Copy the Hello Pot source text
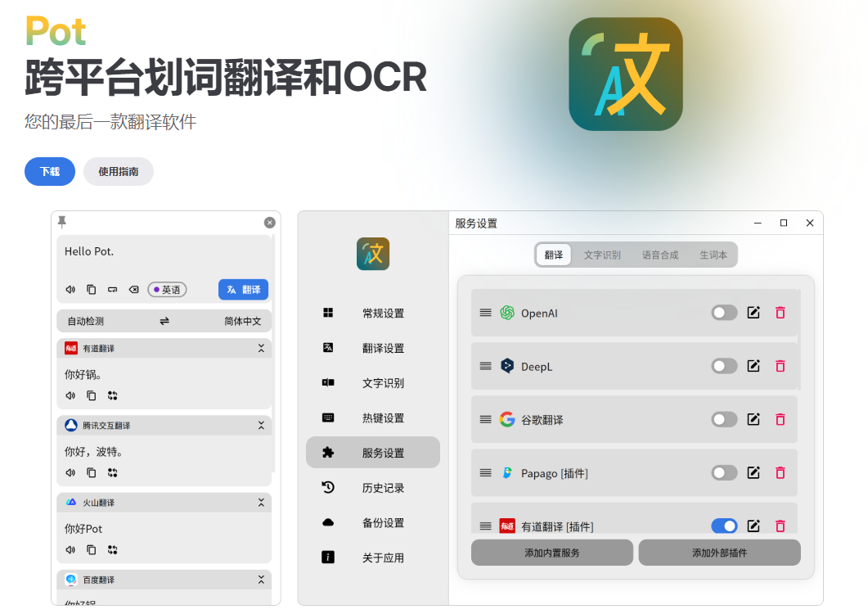 (x=92, y=289)
